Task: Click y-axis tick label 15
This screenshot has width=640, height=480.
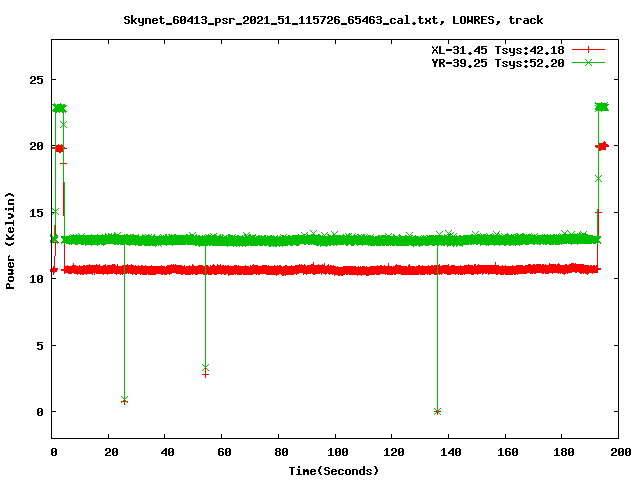Action: (x=36, y=213)
